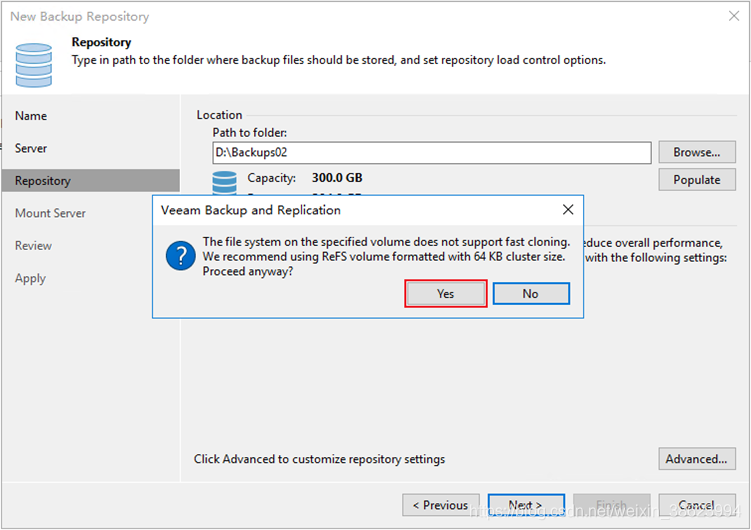Click the Path to folder label
This screenshot has height=530, width=751.
click(250, 133)
